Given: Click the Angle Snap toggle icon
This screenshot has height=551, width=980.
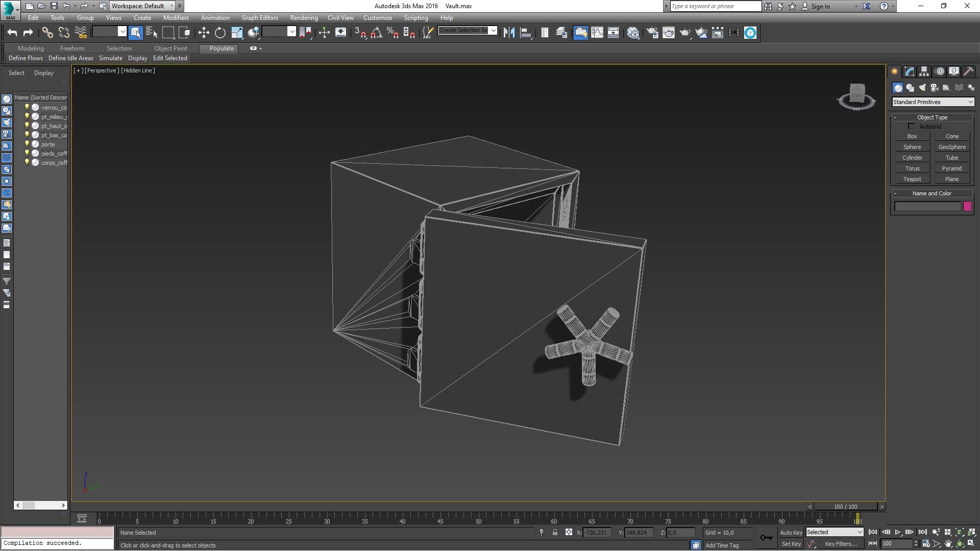Looking at the screenshot, I should point(376,33).
